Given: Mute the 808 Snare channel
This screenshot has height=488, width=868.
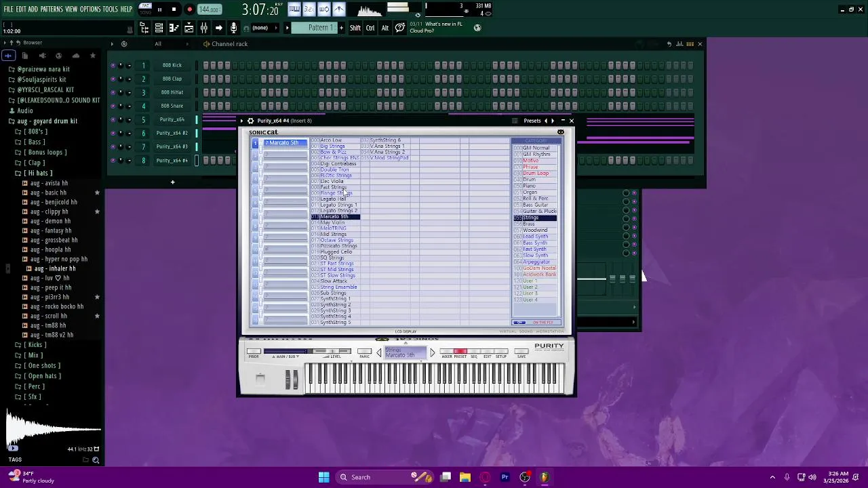Looking at the screenshot, I should click(x=113, y=106).
